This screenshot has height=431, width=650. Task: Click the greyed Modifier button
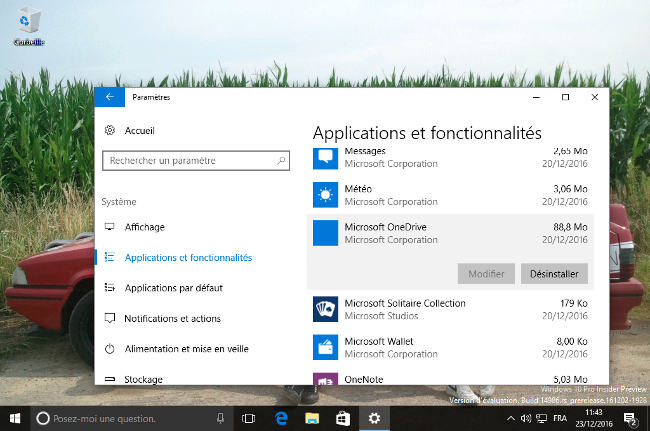click(486, 274)
